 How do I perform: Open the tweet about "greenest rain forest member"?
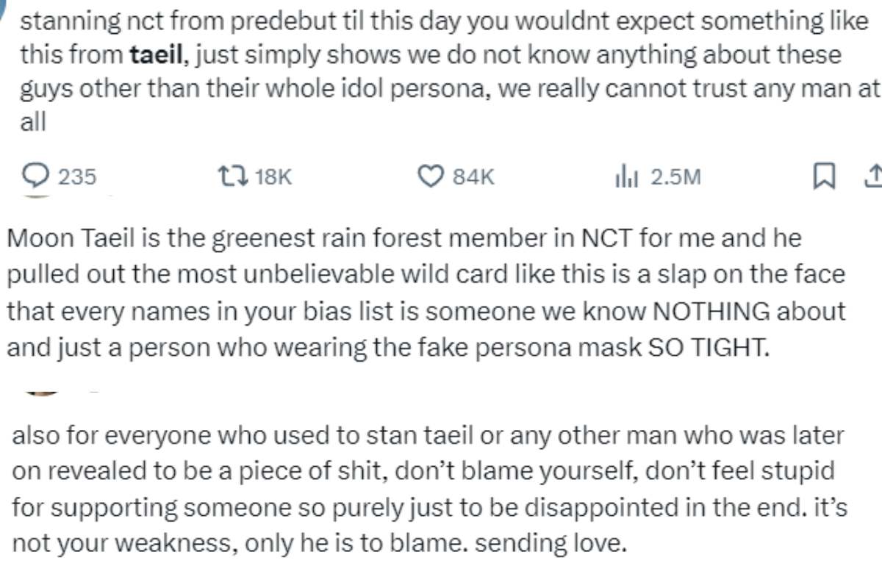[x=426, y=292]
